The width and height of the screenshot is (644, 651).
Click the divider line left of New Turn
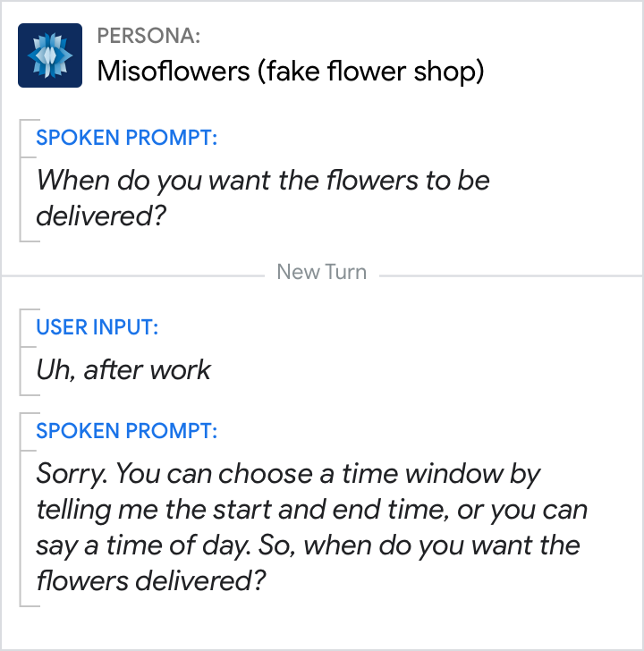pos(134,275)
